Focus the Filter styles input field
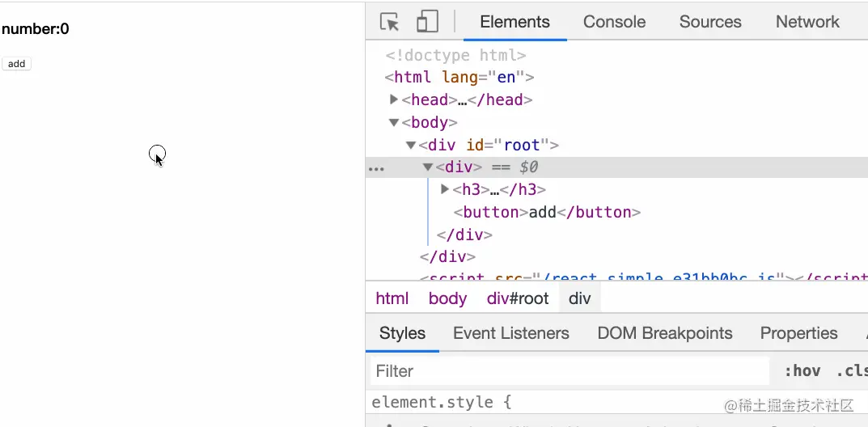868x427 pixels. [x=569, y=370]
